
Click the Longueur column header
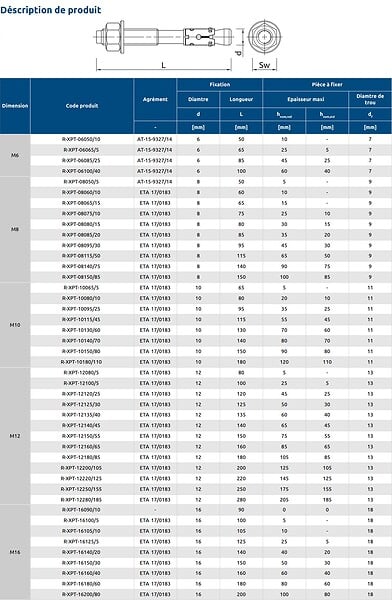pos(241,99)
